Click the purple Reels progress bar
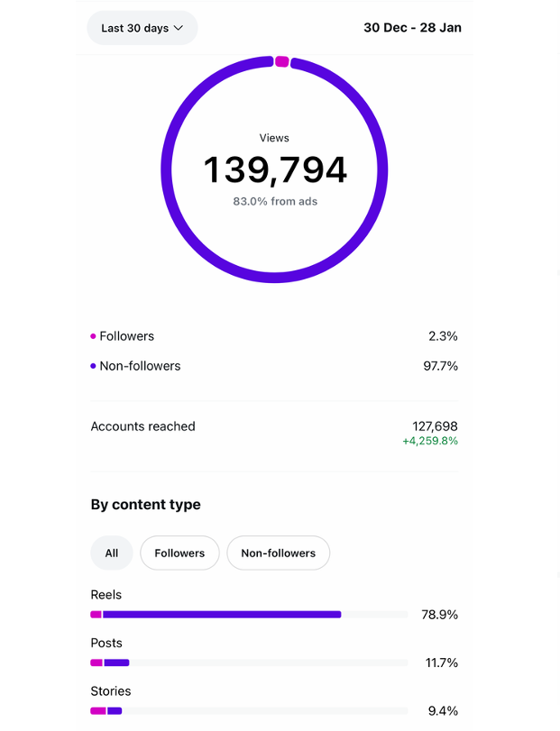Screen dimensions: 560x731 coord(222,615)
